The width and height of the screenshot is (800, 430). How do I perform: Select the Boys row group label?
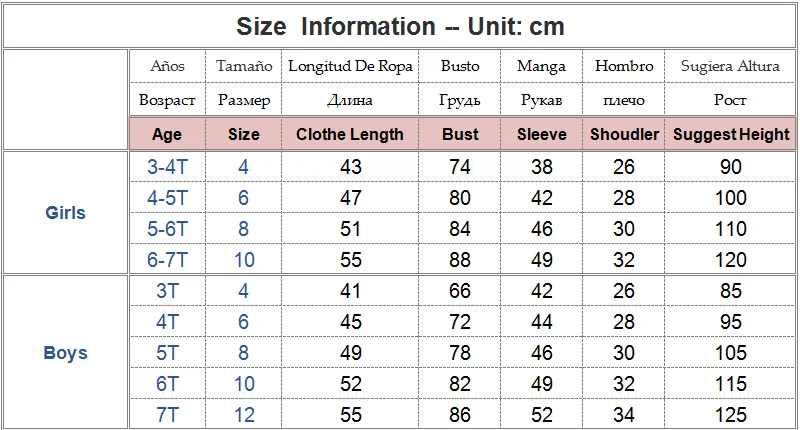(65, 352)
